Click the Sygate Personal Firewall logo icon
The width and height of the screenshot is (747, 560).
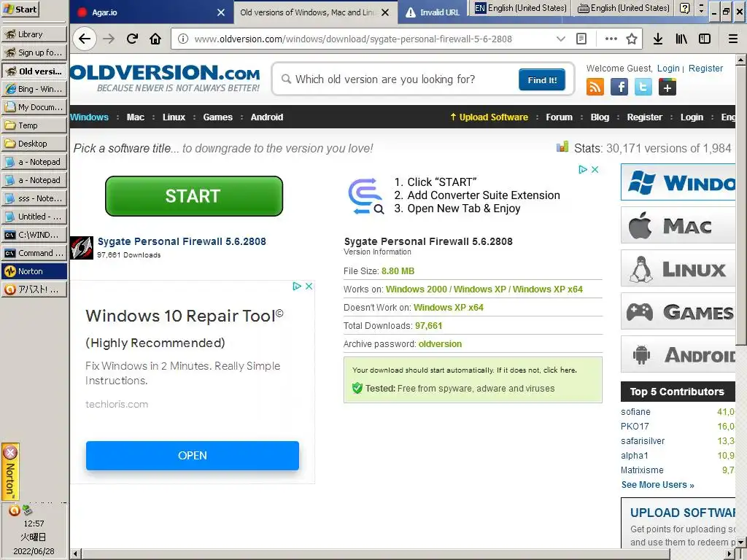(x=82, y=248)
